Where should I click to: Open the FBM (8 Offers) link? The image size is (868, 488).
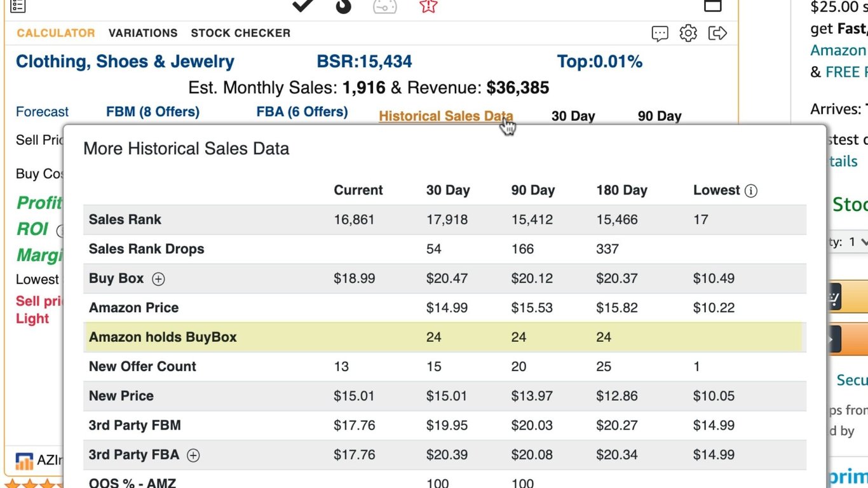(153, 112)
